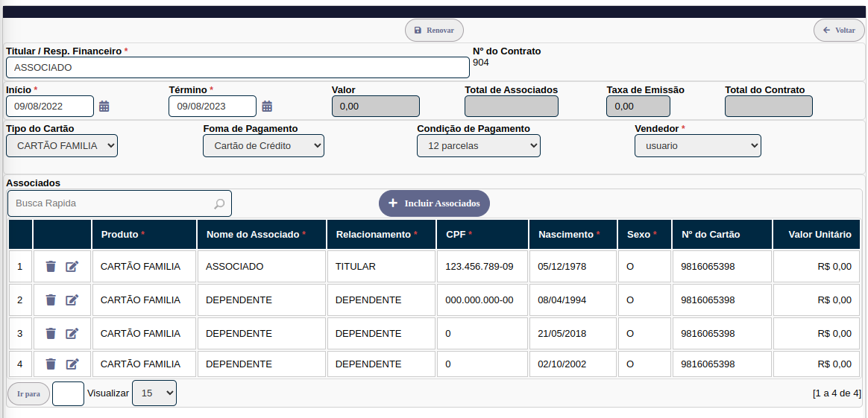Screen dimensions: 868x418
Task: Edit the row 3 dependent entry
Action: 72,334
